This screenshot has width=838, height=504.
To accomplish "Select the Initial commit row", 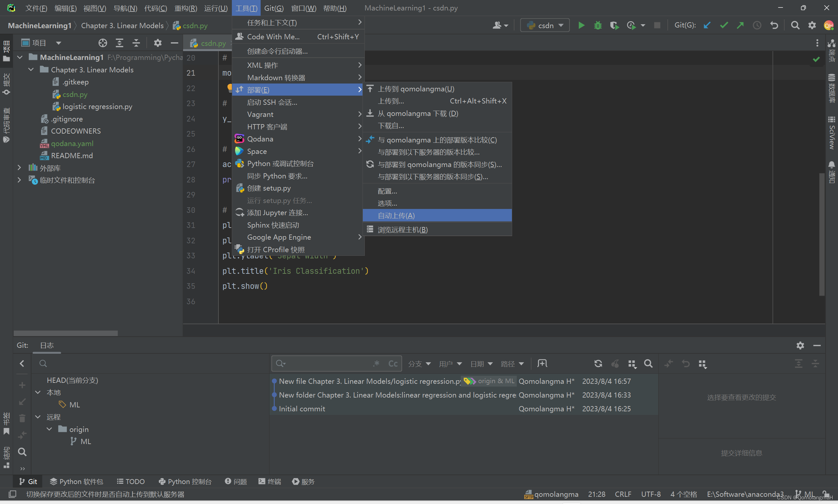I will [x=464, y=409].
